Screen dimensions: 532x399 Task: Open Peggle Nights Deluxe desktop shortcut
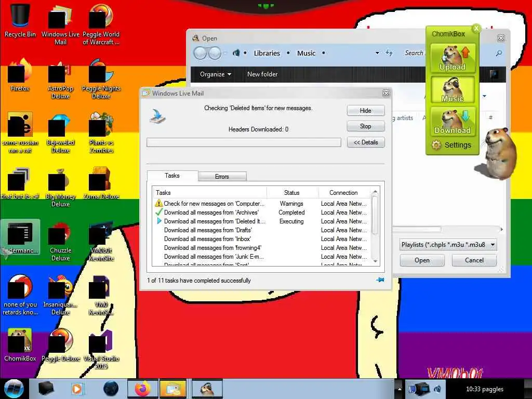[101, 79]
